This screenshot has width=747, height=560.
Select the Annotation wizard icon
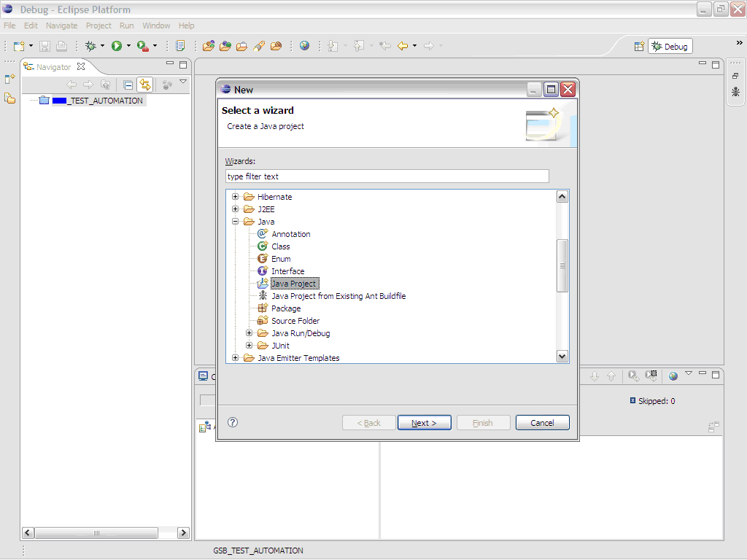[263, 234]
